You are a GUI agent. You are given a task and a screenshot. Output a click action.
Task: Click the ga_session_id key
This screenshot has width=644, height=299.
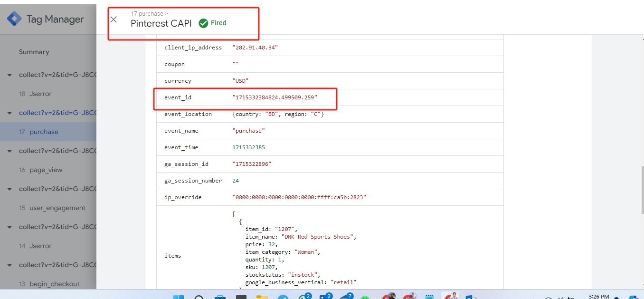[186, 164]
